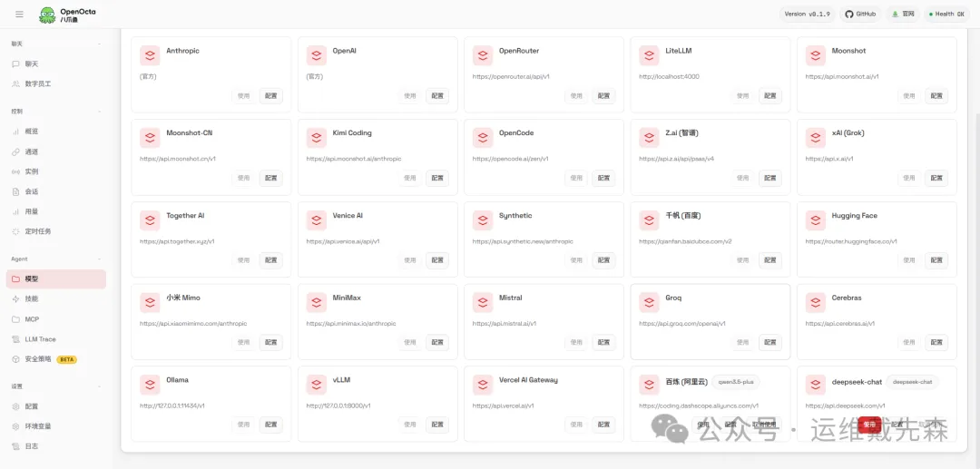Toggle the sidebar with the hamburger icon
This screenshot has width=980, height=469.
coord(19,15)
